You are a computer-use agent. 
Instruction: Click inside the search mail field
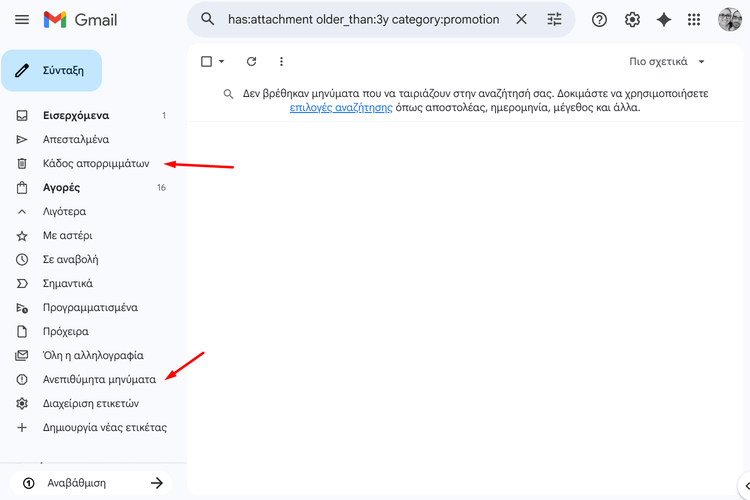pyautogui.click(x=363, y=19)
